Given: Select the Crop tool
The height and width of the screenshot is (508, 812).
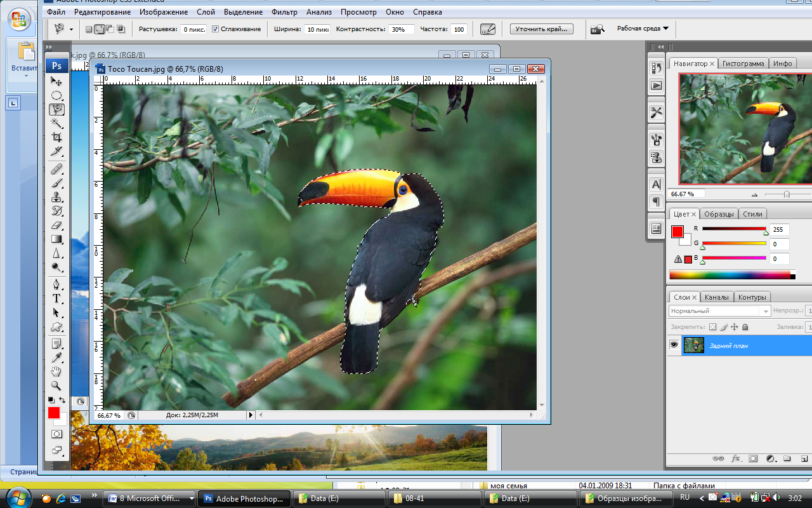Looking at the screenshot, I should point(56,137).
